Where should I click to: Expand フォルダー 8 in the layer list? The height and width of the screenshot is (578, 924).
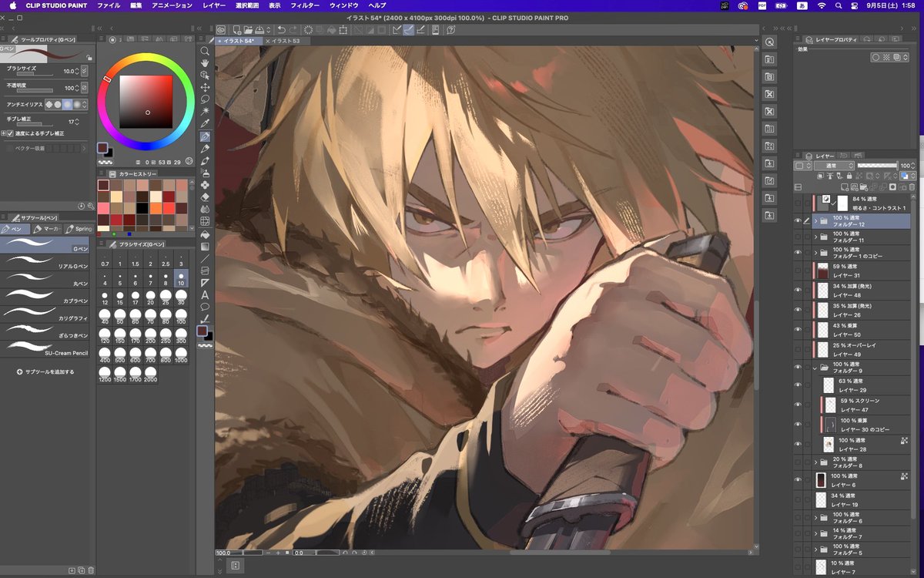[x=815, y=462]
